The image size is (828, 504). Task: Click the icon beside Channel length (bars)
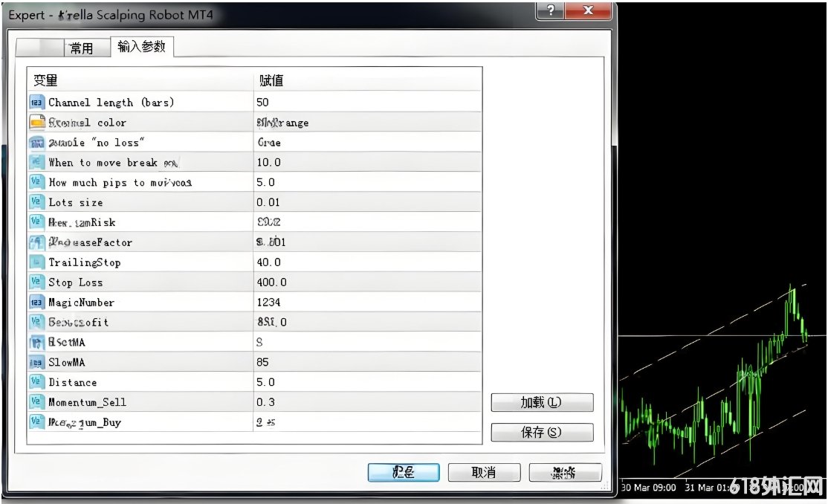click(36, 102)
